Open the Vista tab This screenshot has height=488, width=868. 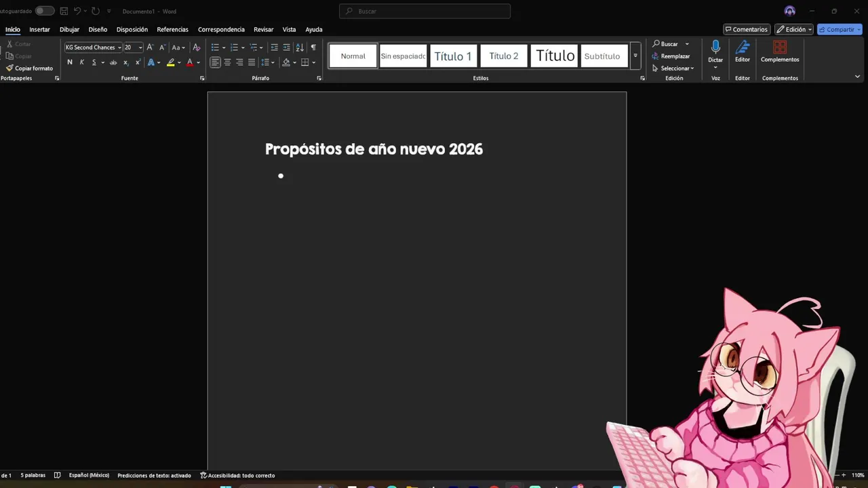click(289, 29)
